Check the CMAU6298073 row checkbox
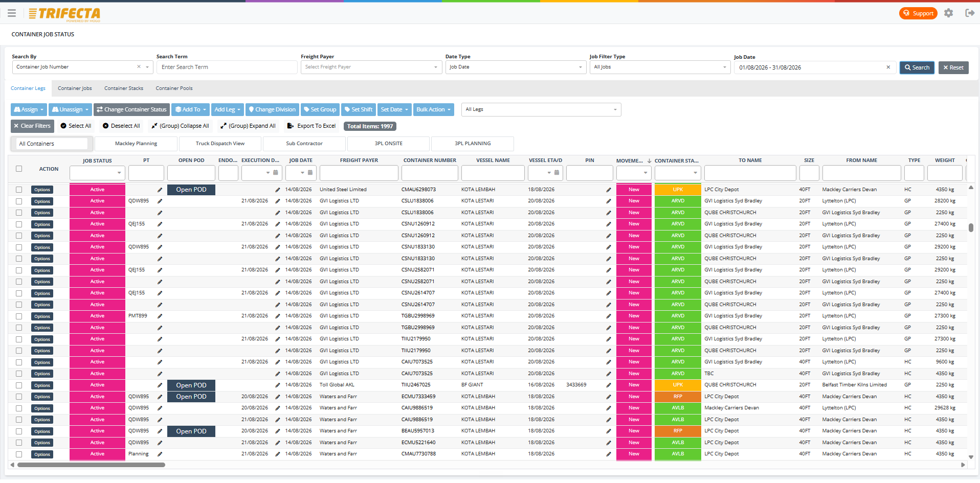The image size is (980, 483). 19,190
